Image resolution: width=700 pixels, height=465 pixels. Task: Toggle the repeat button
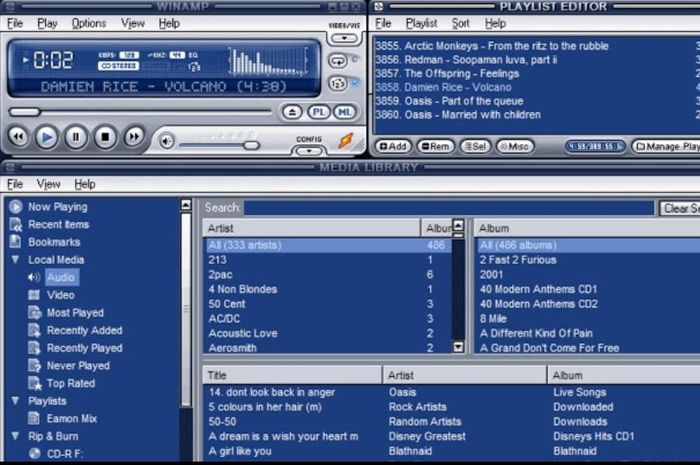pos(338,60)
